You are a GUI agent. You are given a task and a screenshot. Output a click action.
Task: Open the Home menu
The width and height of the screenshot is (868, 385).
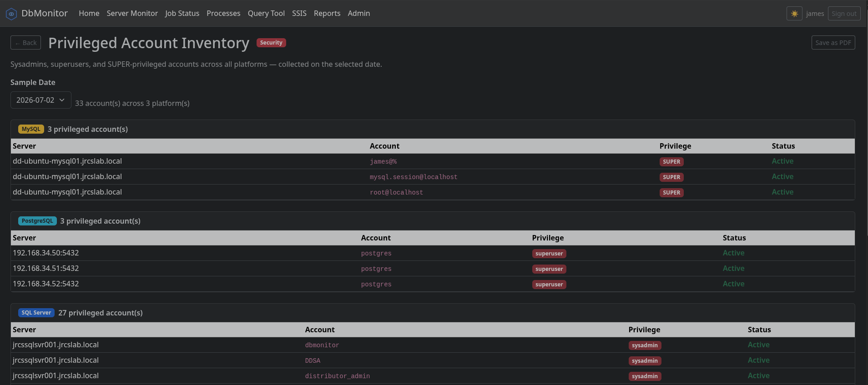click(89, 14)
